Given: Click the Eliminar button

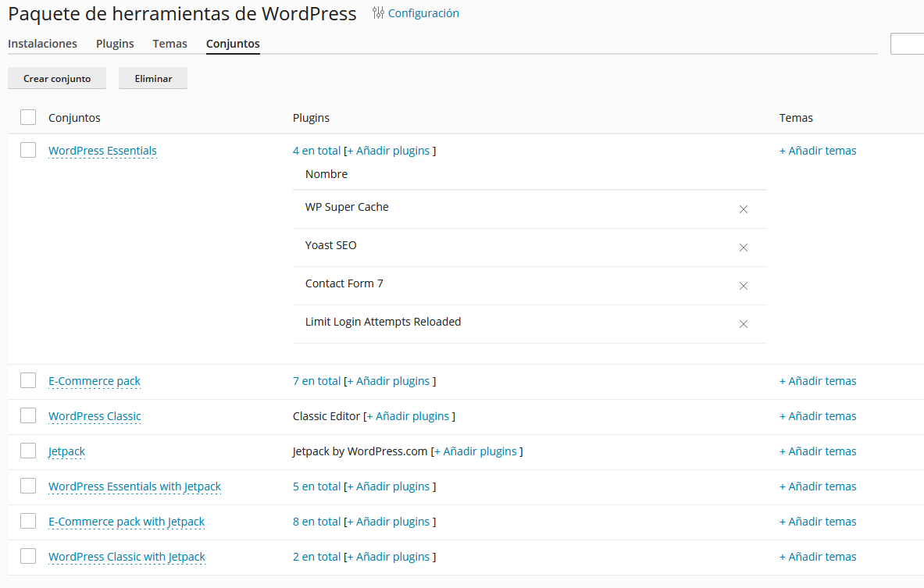Looking at the screenshot, I should [153, 78].
